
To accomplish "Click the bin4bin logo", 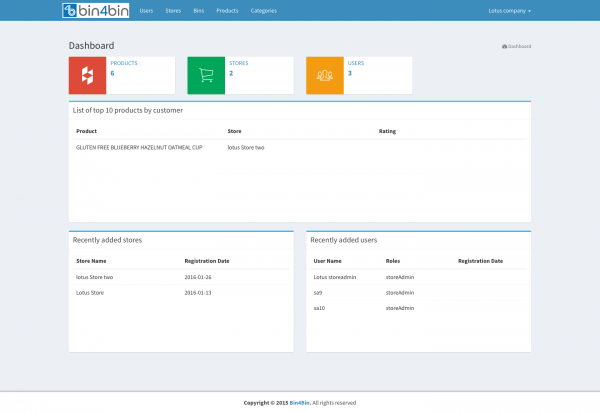I will (x=96, y=10).
